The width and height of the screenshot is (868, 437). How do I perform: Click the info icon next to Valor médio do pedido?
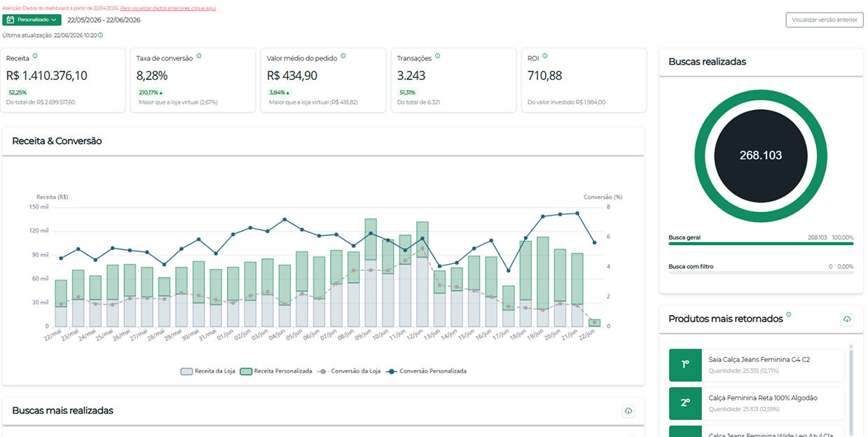(x=343, y=56)
